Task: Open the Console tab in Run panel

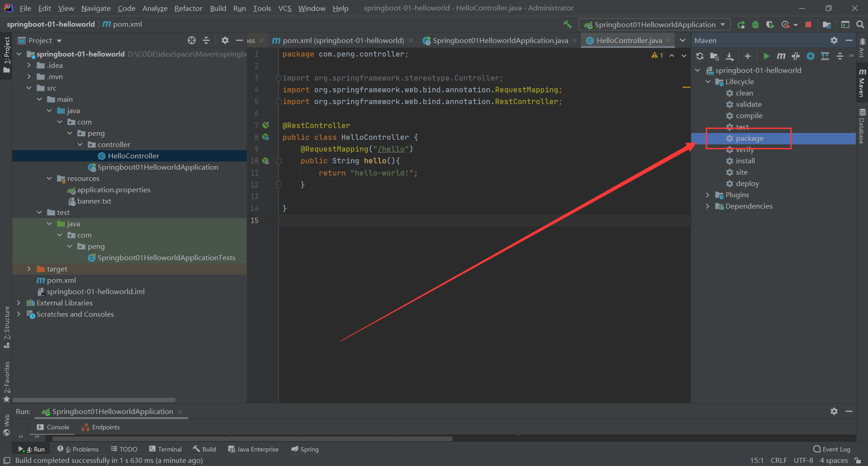Action: click(53, 427)
